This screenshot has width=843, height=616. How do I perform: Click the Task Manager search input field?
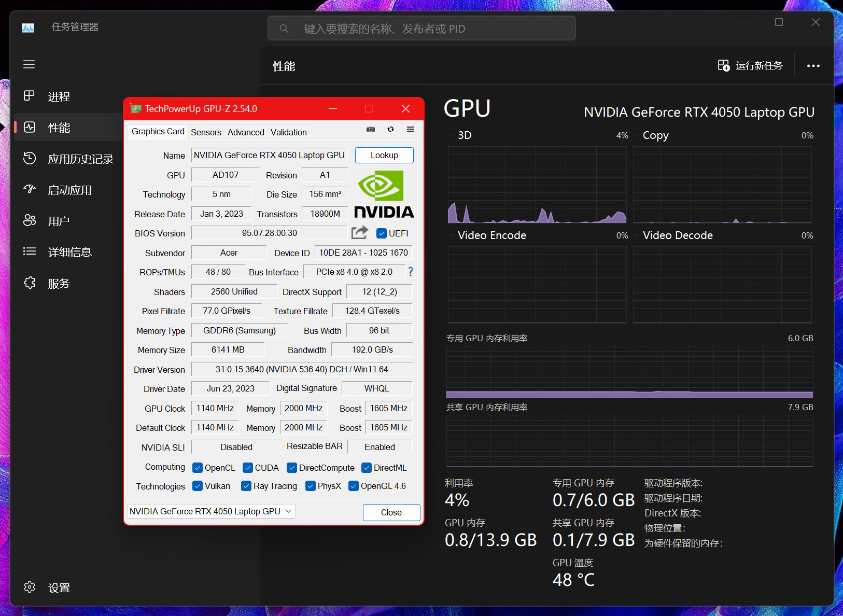421,28
